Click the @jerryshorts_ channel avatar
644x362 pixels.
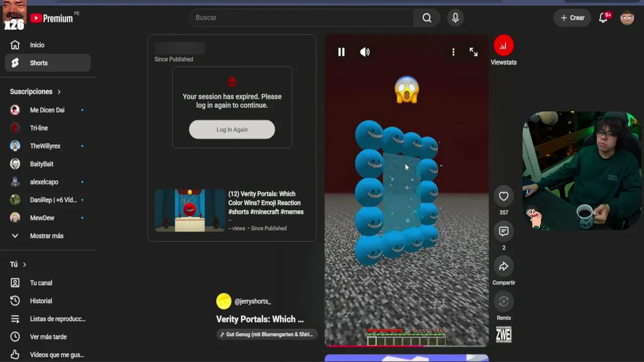click(224, 301)
